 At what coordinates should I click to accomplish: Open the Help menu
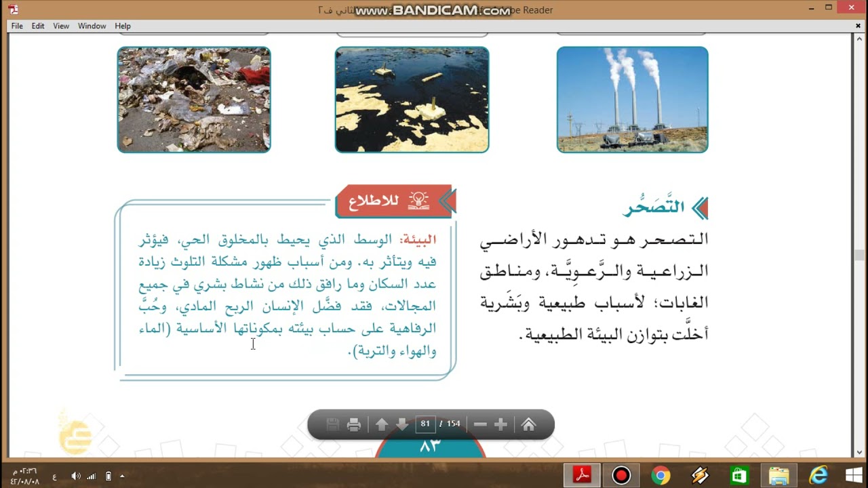123,26
